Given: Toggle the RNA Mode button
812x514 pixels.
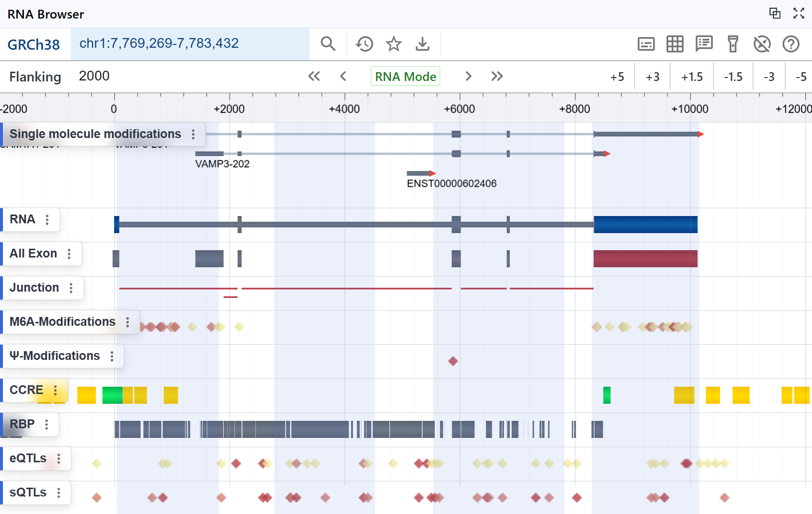Looking at the screenshot, I should point(405,77).
